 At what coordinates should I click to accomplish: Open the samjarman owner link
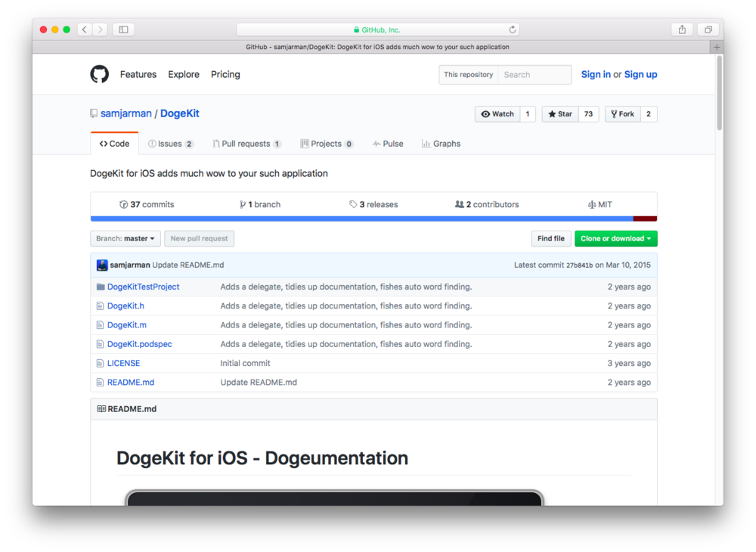(125, 113)
